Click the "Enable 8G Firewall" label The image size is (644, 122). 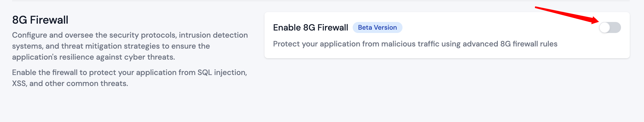(x=311, y=27)
